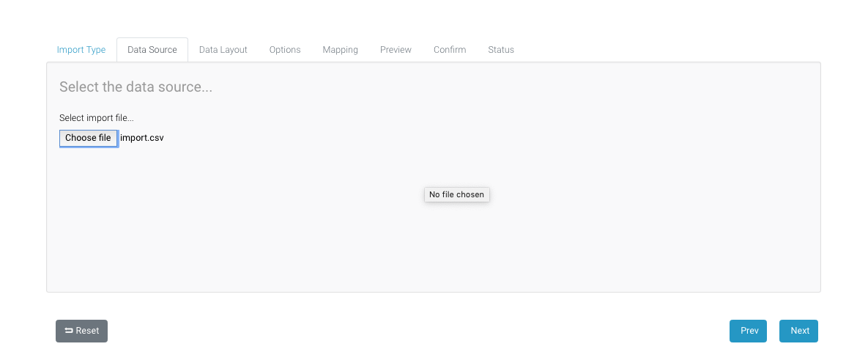
Task: Go to the Options tab
Action: point(285,50)
